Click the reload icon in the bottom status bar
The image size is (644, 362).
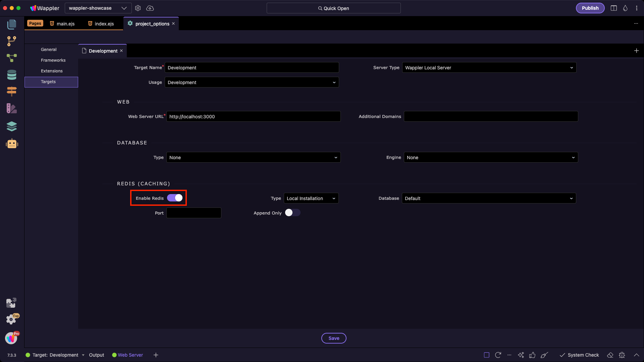click(x=498, y=355)
